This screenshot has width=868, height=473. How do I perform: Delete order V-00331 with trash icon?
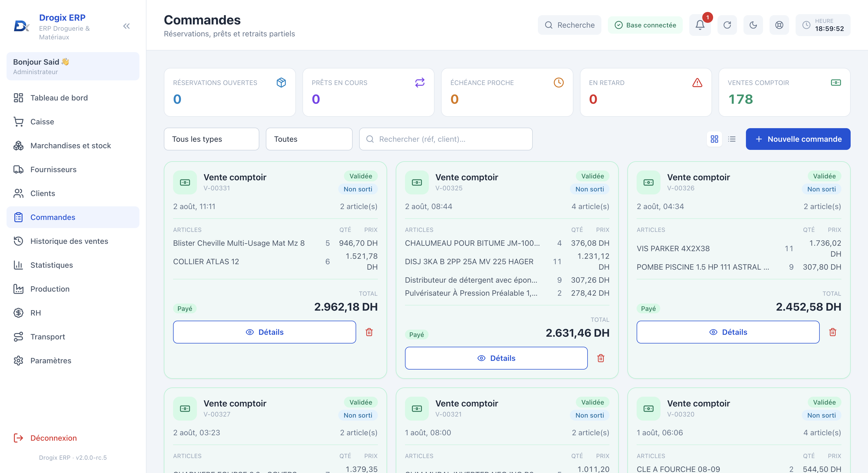369,332
